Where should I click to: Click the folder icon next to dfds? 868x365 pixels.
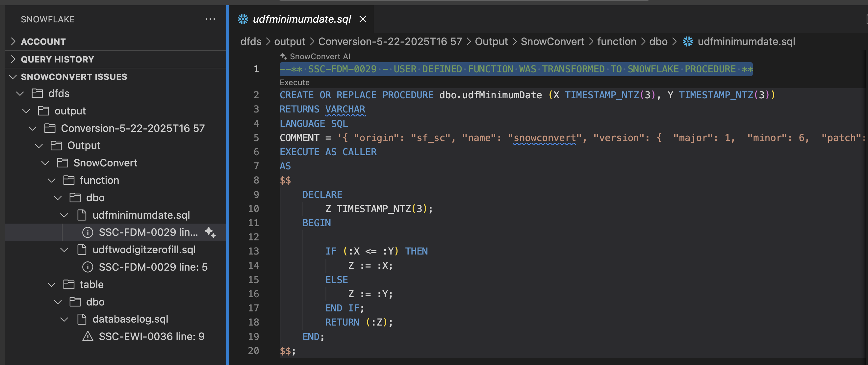point(37,93)
